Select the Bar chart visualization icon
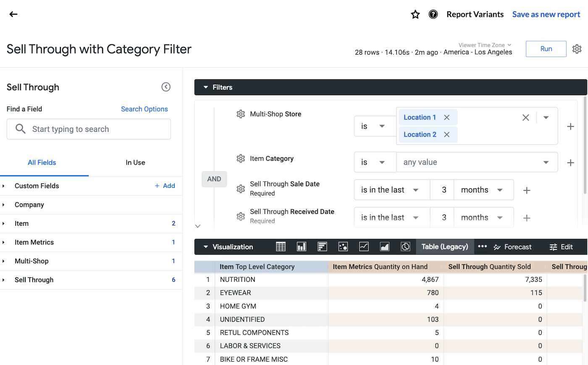This screenshot has width=588, height=365. [x=322, y=247]
